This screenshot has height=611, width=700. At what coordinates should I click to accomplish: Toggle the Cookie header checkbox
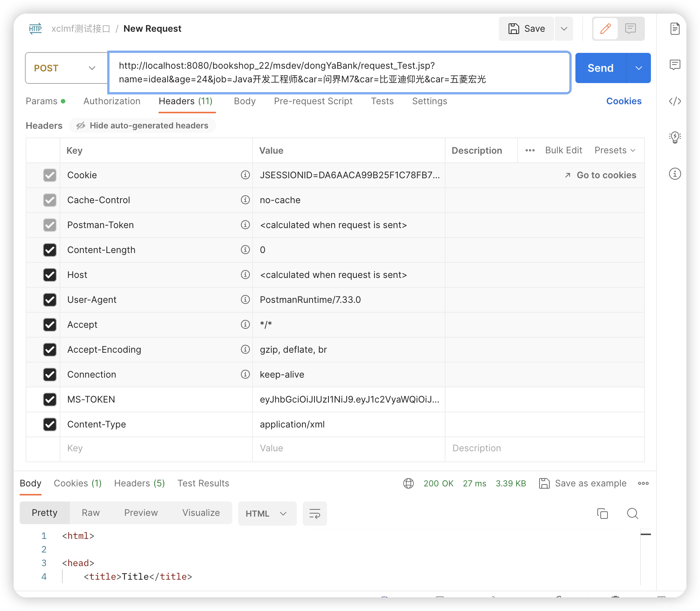(50, 175)
